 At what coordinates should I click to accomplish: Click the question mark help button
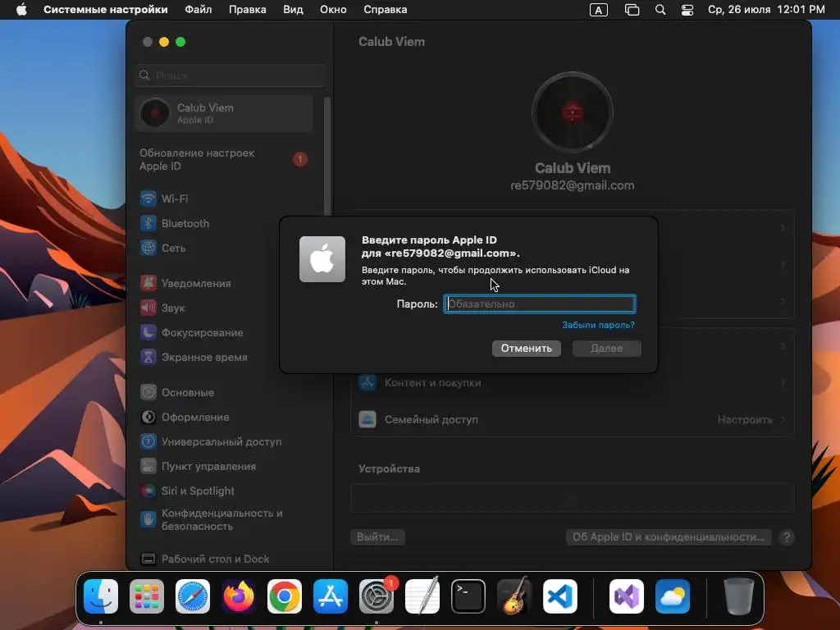[787, 537]
